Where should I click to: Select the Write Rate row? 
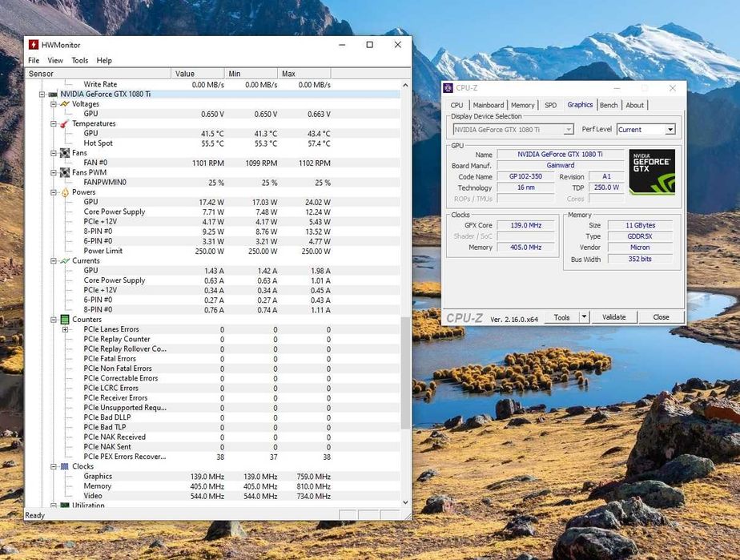(213, 84)
